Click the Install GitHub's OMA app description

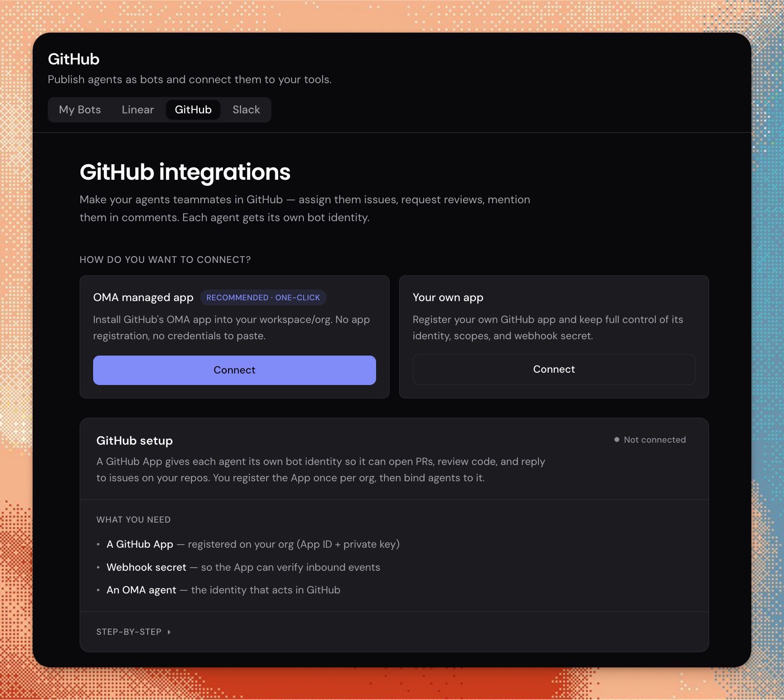[231, 328]
